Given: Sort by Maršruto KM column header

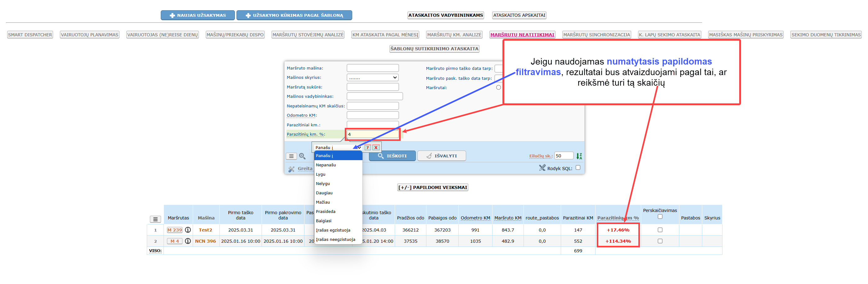Looking at the screenshot, I should [x=508, y=218].
